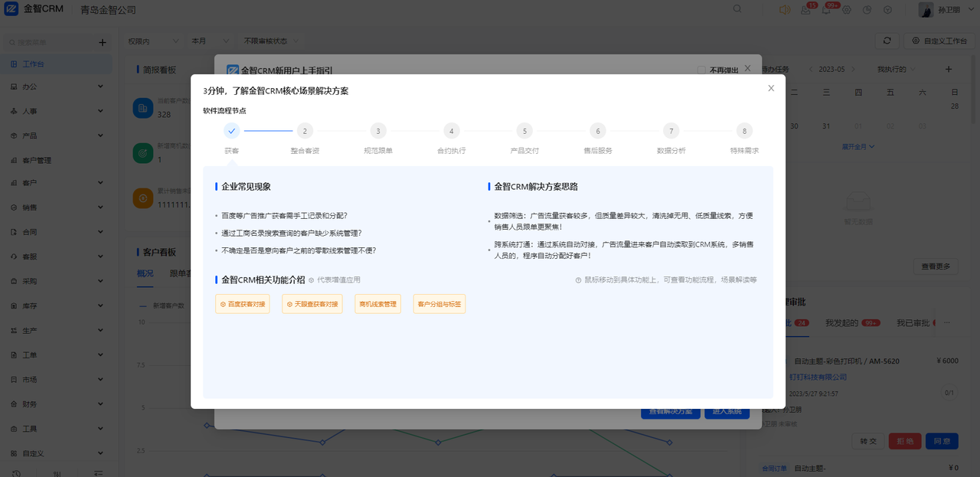Open the global search icon in header
Viewport: 980px width, 477px height.
(737, 9)
